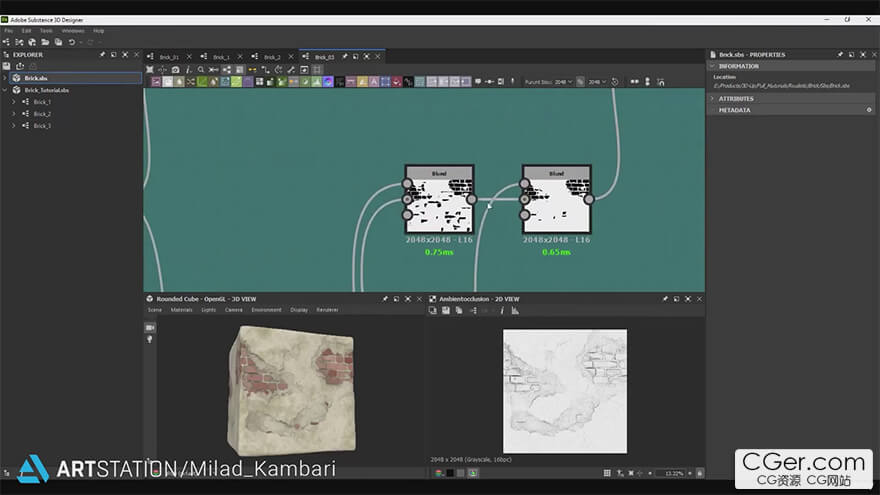Collapse the Brick_Tutorial.sbs package
This screenshot has height=495, width=880.
(5, 90)
